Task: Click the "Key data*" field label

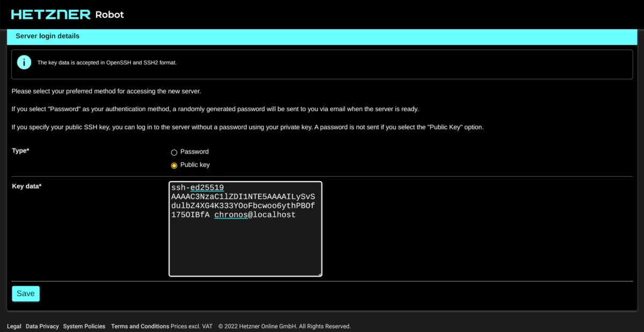Action: [27, 186]
